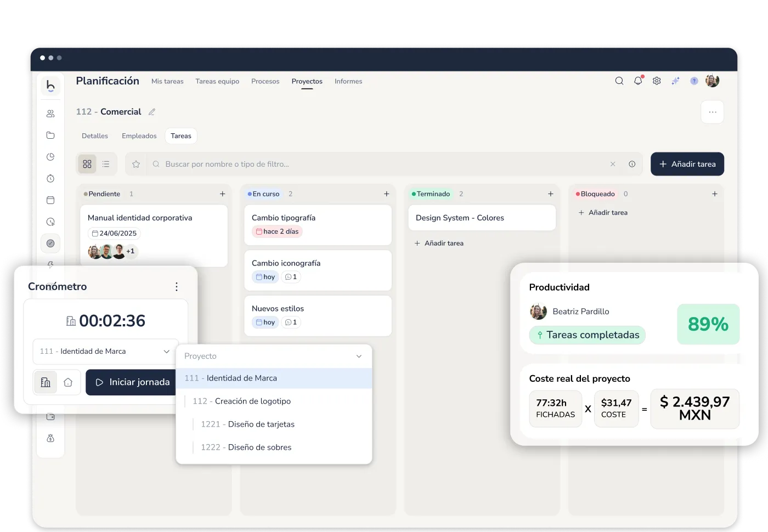Add a task to the Bloqueado column with plus

click(x=714, y=194)
